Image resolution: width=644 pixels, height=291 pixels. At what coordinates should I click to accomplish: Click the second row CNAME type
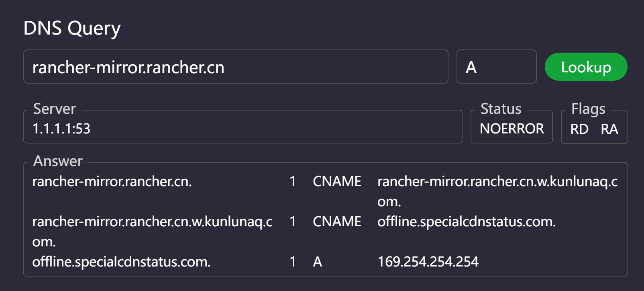(337, 221)
